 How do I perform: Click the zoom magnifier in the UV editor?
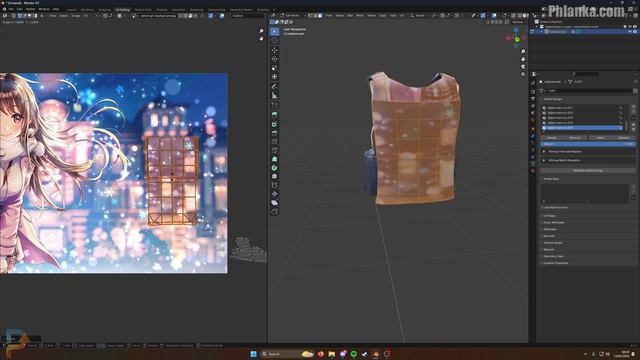point(261,31)
